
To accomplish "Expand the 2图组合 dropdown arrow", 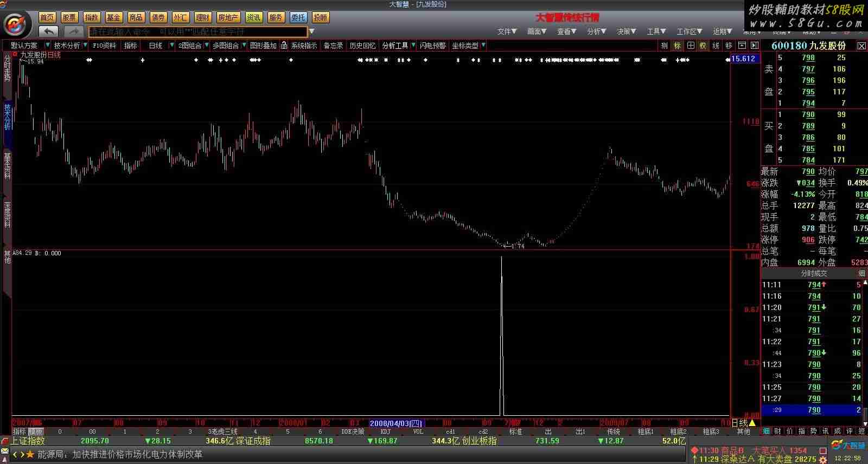I will pos(207,46).
